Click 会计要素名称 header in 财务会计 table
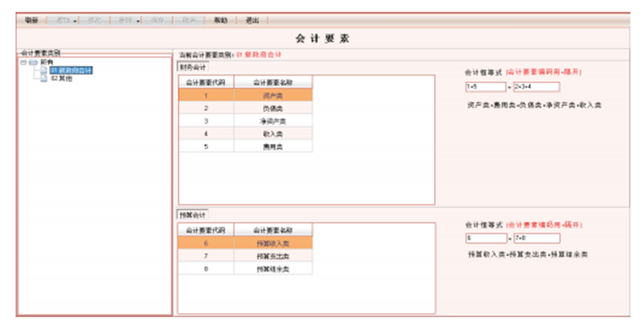 click(x=273, y=82)
